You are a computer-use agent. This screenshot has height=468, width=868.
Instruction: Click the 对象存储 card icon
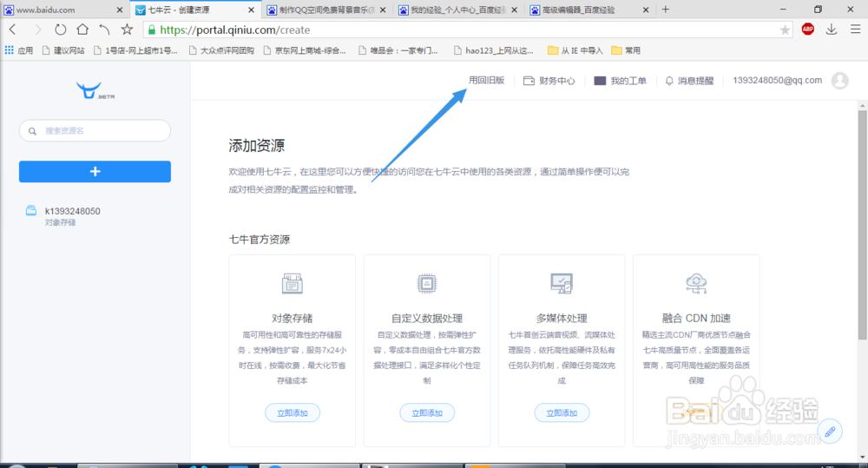[x=293, y=283]
